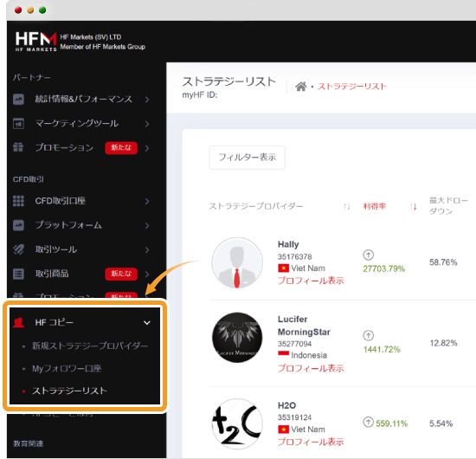
Task: Click the 新たな badge next to プロモーション
Action: coord(121,148)
